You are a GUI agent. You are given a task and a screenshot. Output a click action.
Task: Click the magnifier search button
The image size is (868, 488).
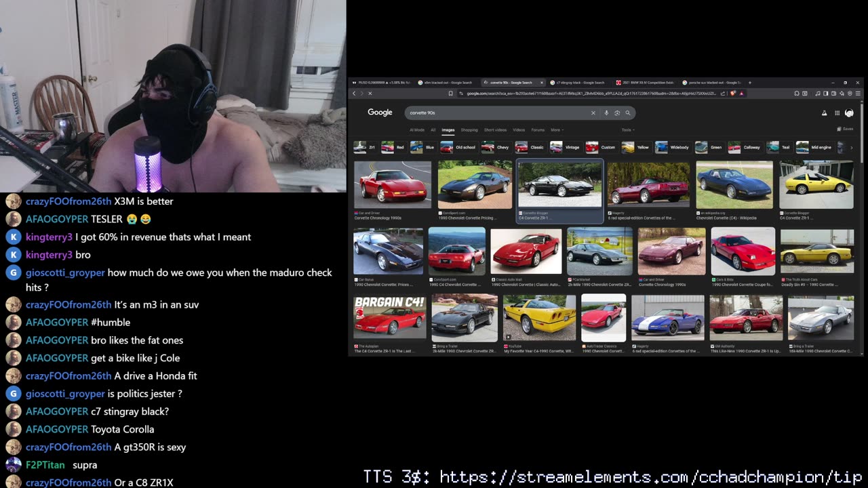[628, 113]
